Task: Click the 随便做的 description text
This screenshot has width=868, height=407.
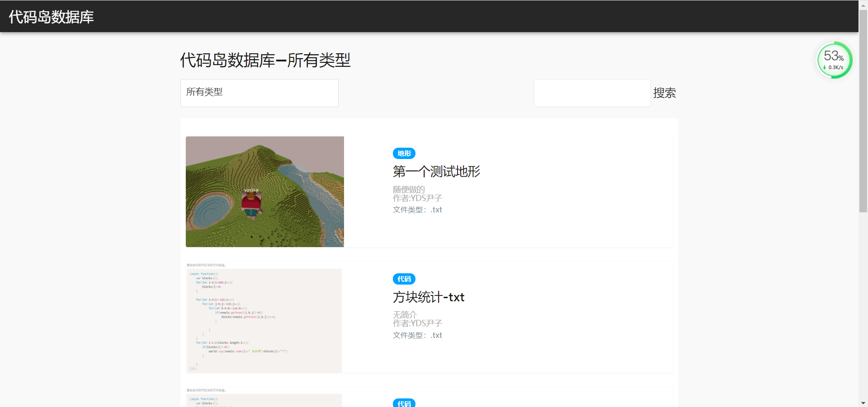Action: point(409,189)
